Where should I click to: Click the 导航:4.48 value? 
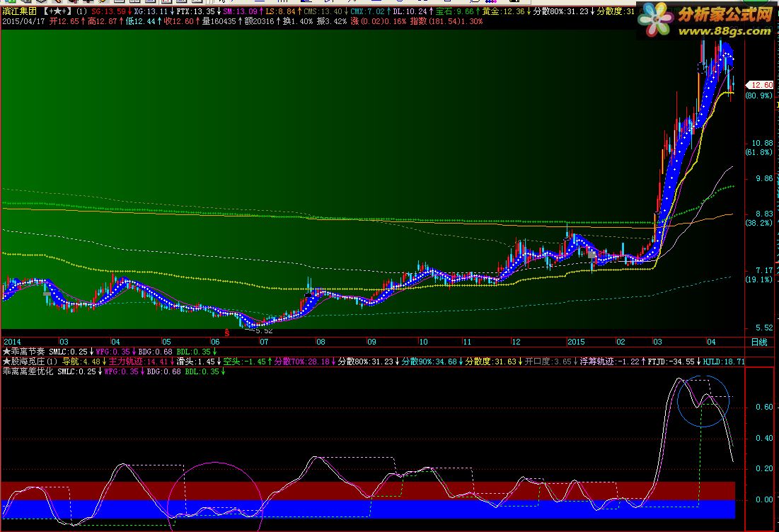[x=81, y=362]
